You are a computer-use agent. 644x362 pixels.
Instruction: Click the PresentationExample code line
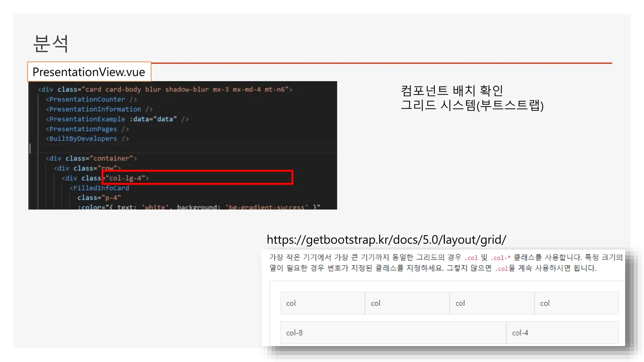pos(117,119)
